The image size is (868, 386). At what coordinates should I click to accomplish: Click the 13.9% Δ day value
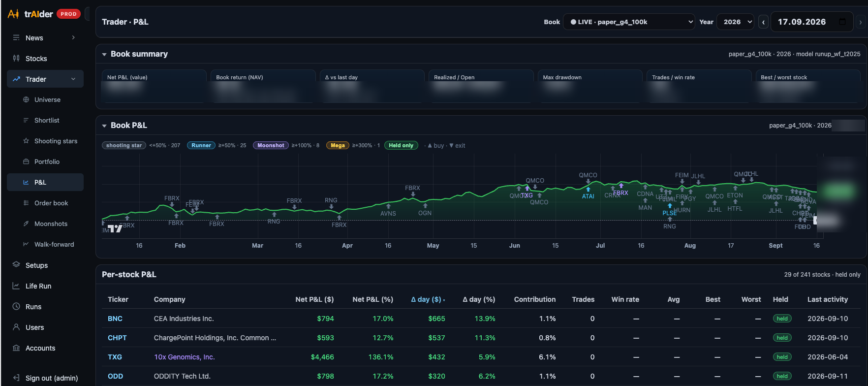coord(485,319)
